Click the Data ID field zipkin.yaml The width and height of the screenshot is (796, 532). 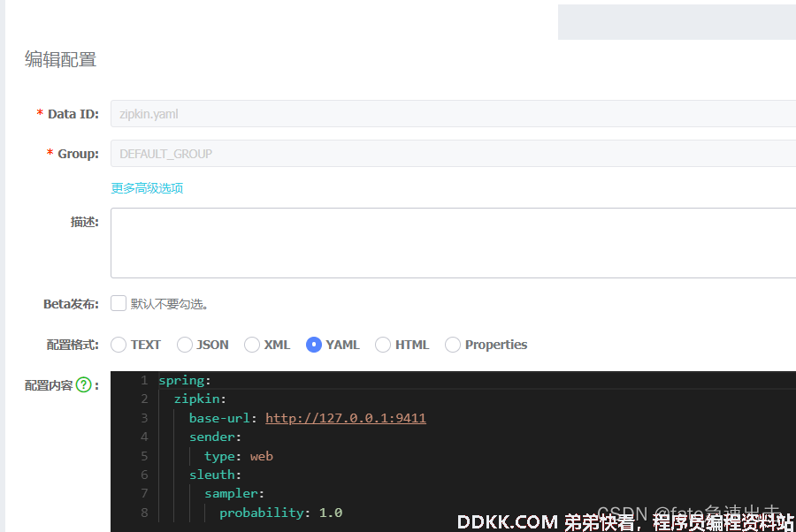(x=453, y=114)
